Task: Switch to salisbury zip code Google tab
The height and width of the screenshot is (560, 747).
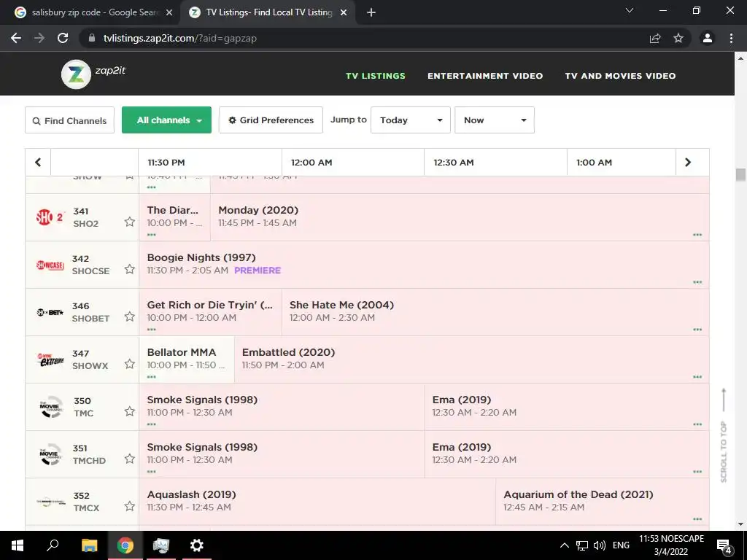Action: [x=93, y=12]
